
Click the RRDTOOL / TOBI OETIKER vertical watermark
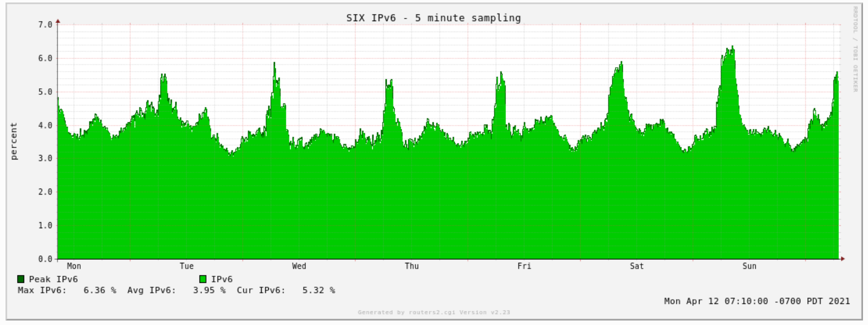855,49
